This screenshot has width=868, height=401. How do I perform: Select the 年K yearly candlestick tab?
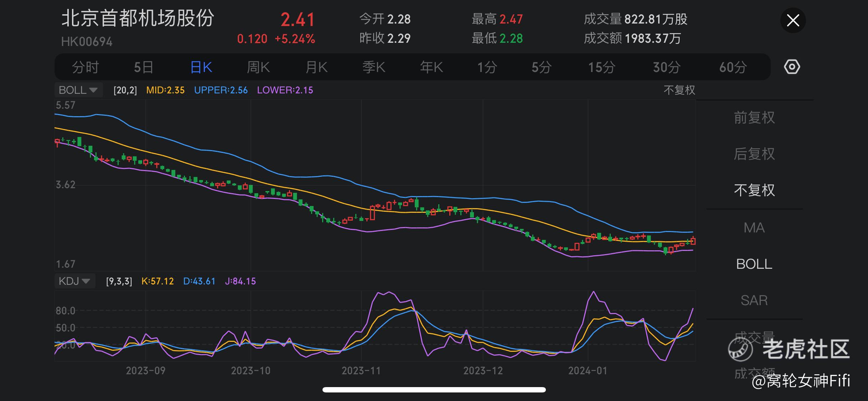click(x=431, y=67)
